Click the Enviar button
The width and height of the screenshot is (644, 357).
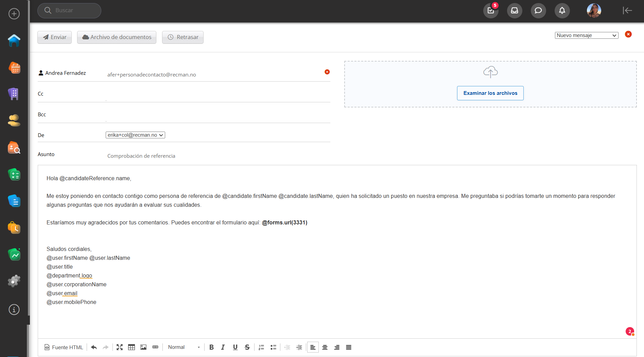(54, 37)
